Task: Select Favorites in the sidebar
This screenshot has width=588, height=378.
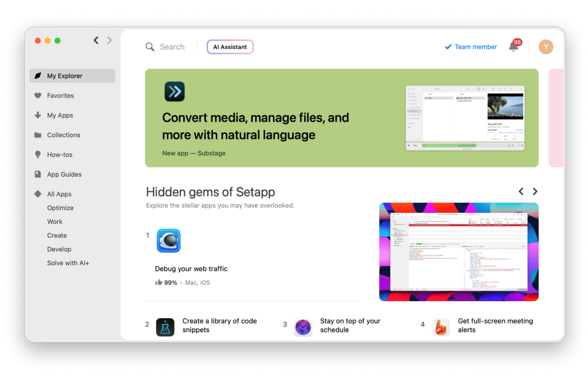Action: coord(60,96)
